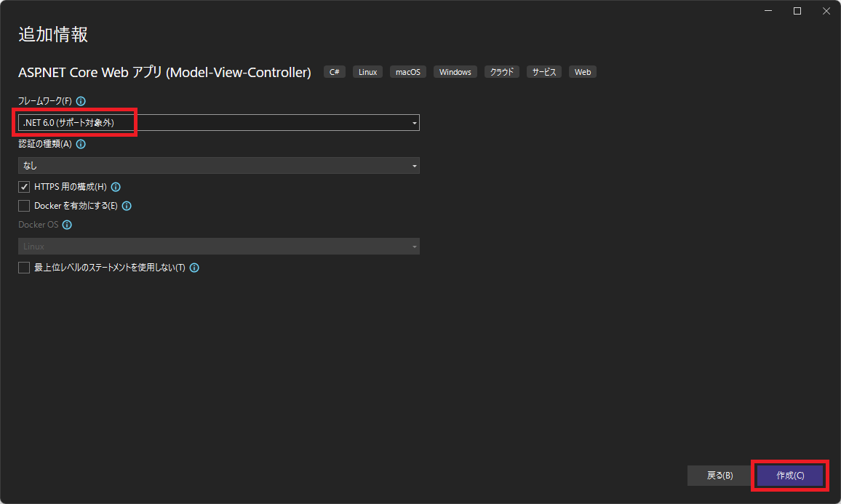Viewport: 841px width, 504px height.
Task: Click the macOS tag
Action: pyautogui.click(x=407, y=72)
